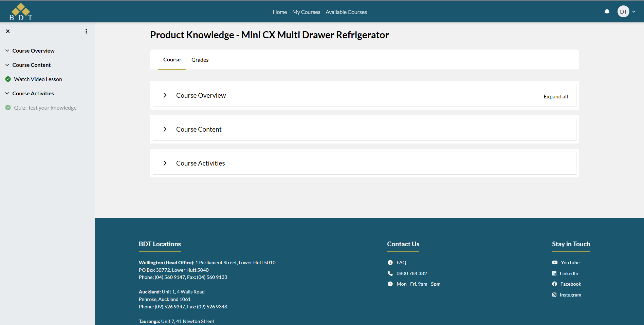Open Quiz: Test your knowledge
The height and width of the screenshot is (325, 644).
pyautogui.click(x=45, y=108)
